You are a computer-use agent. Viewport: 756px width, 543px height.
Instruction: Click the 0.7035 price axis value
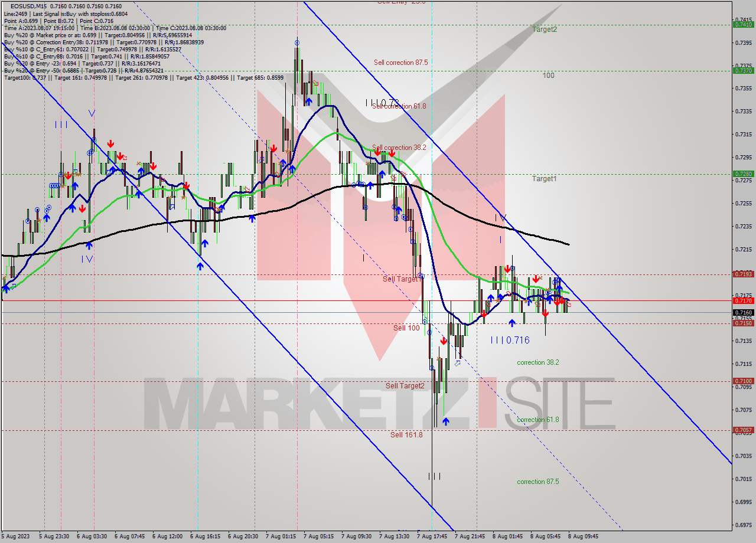(x=743, y=456)
